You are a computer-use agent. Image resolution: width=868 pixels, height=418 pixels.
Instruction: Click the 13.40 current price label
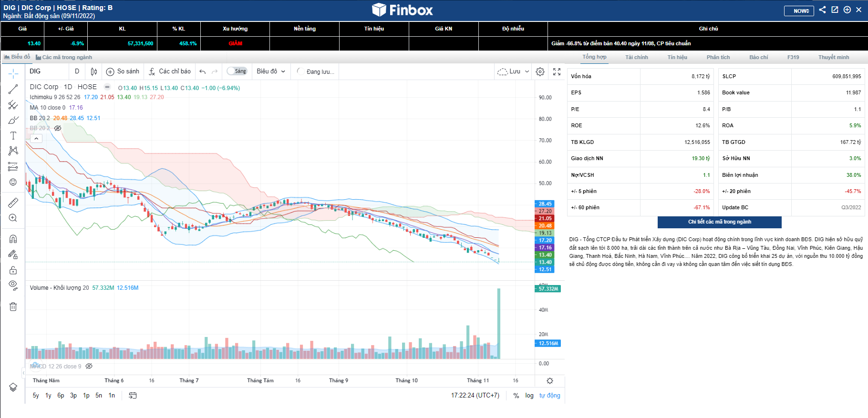pyautogui.click(x=545, y=262)
